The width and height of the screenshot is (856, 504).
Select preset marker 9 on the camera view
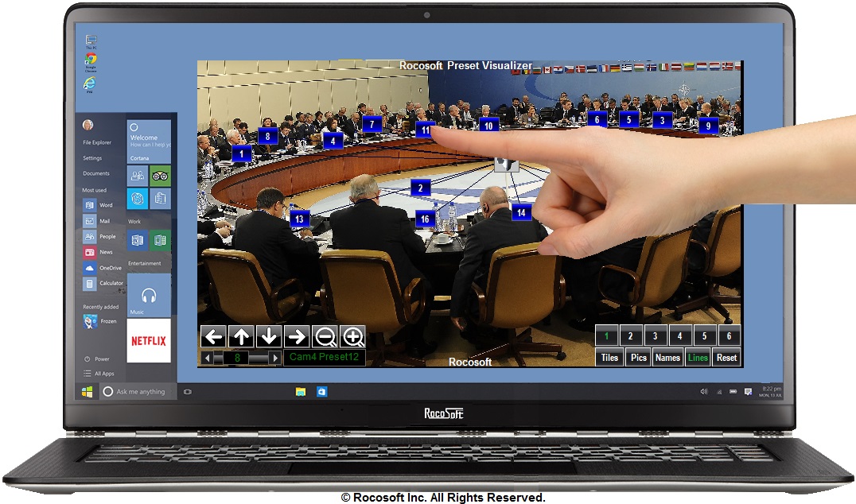point(708,126)
